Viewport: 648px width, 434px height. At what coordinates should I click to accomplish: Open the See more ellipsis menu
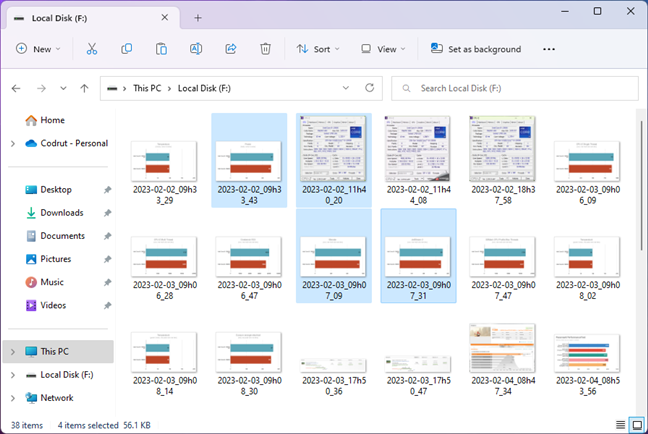[549, 48]
